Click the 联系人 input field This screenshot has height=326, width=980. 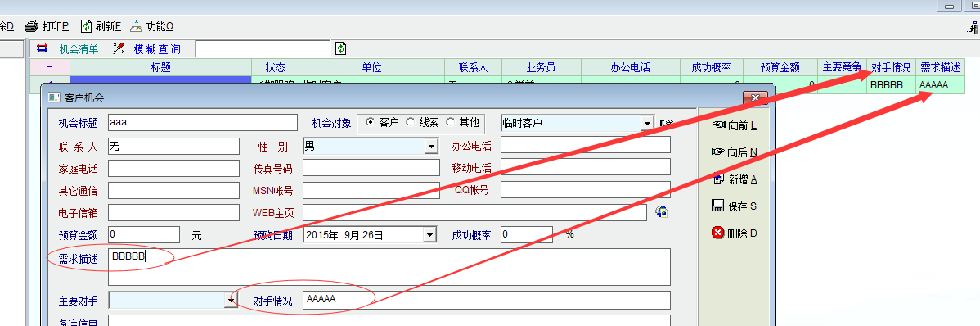[173, 147]
